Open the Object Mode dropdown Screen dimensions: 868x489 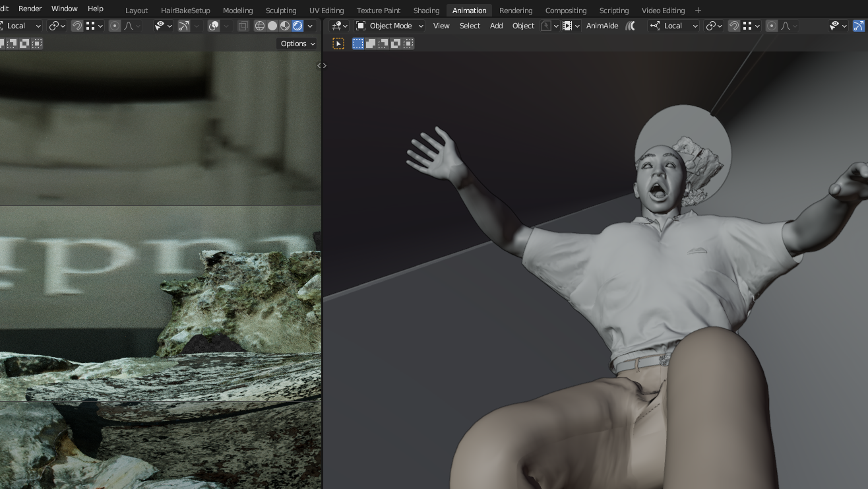click(x=389, y=26)
